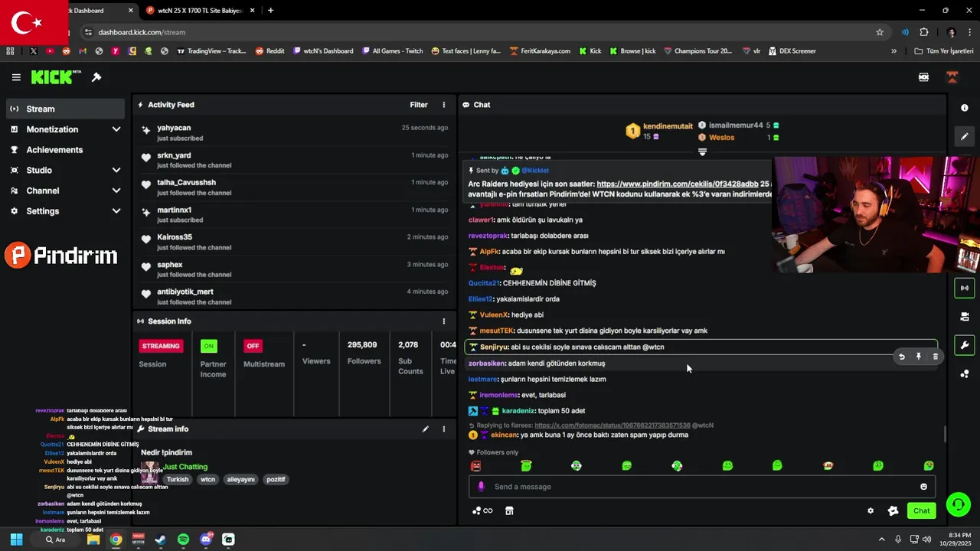
Task: Open Spotify from Windows taskbar
Action: pos(184,540)
